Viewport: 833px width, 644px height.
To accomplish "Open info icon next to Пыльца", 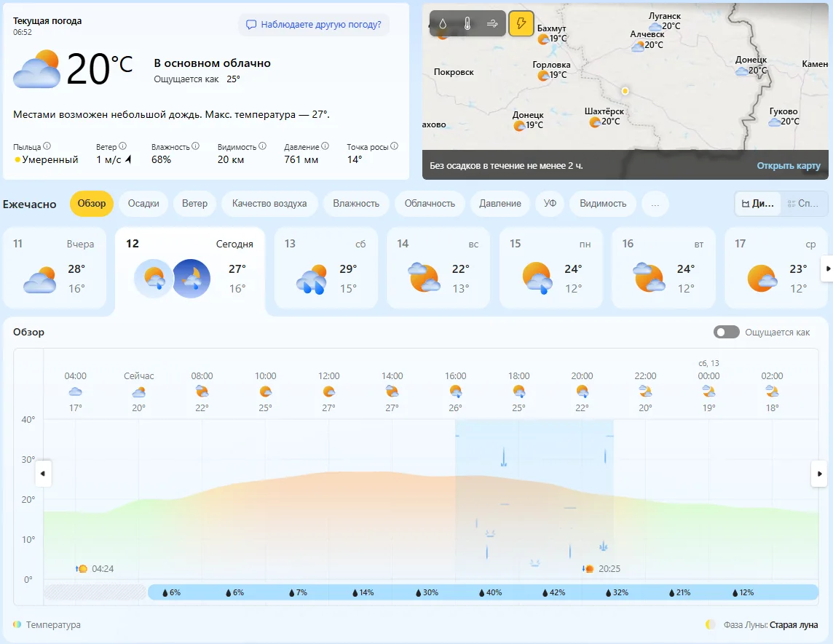I will (x=47, y=146).
